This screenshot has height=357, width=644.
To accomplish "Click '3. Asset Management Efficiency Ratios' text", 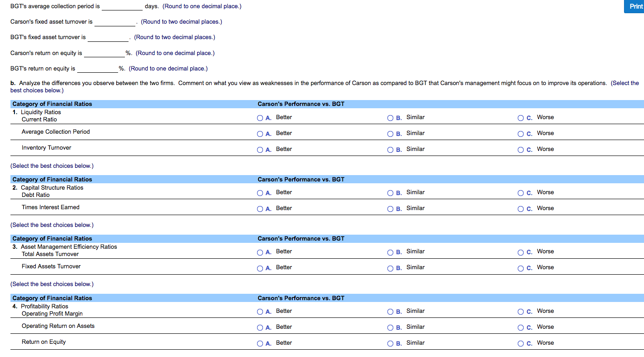I will coord(65,247).
